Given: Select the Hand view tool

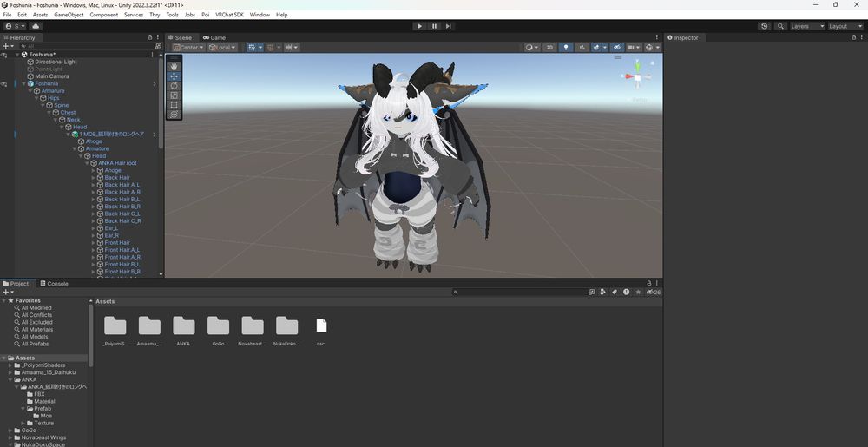Looking at the screenshot, I should tap(174, 66).
